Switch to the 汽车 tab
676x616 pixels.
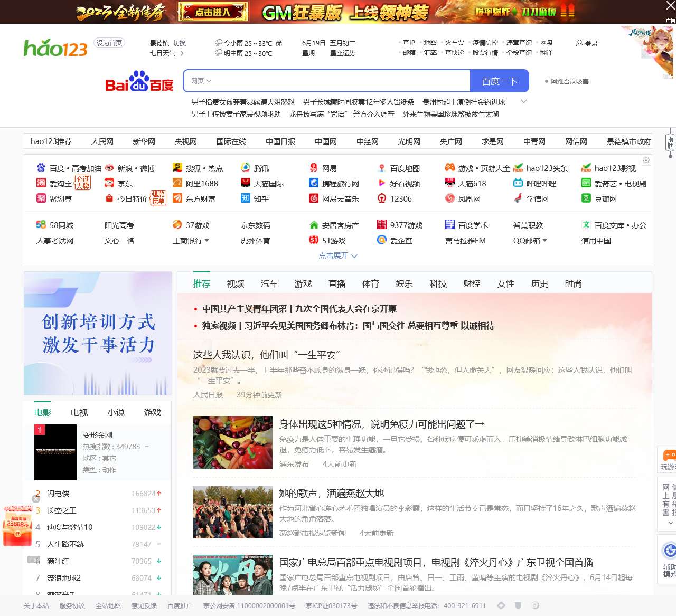[269, 283]
